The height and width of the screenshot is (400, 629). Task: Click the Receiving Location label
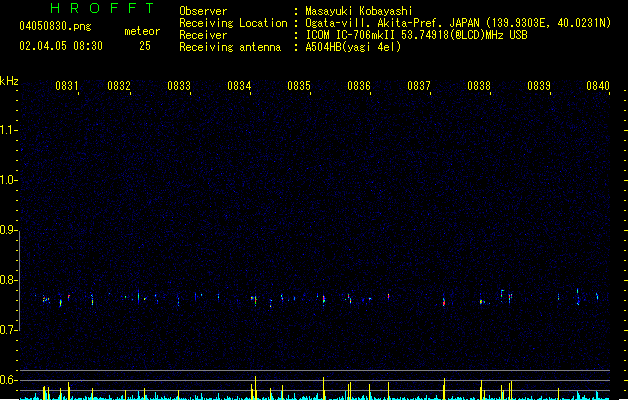tap(233, 23)
